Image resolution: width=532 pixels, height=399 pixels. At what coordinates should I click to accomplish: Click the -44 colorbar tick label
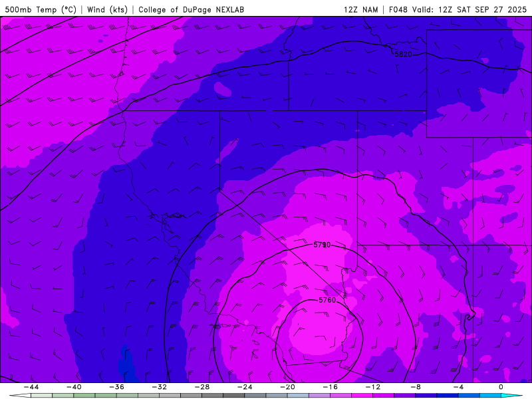[31, 387]
